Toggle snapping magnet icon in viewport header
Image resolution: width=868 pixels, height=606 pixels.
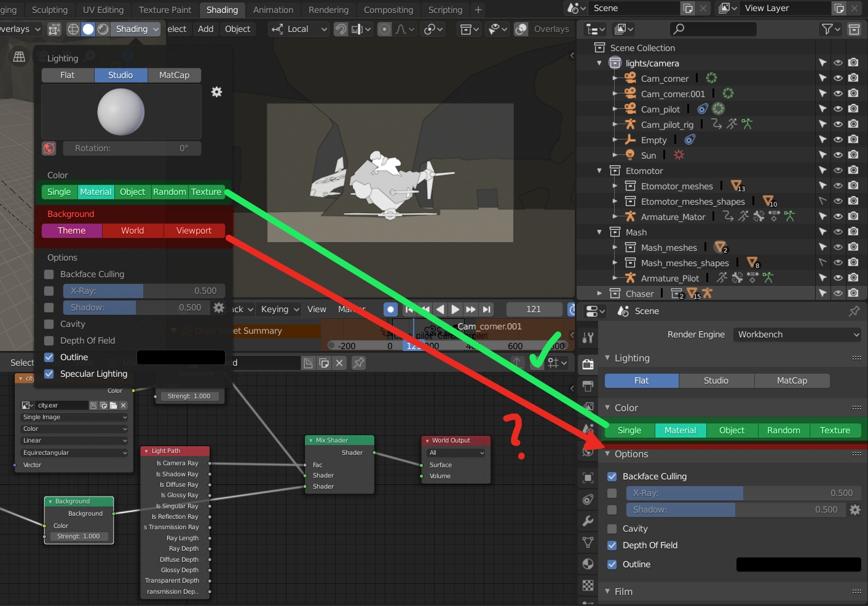click(x=341, y=29)
